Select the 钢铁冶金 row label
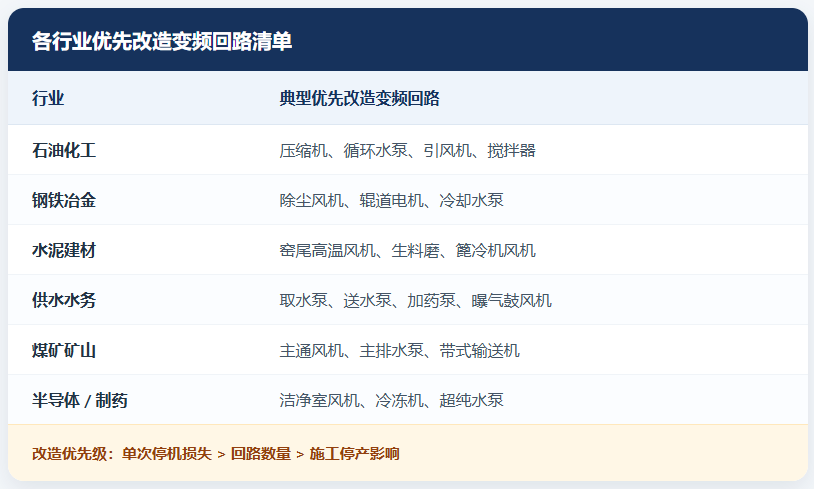 coord(64,200)
